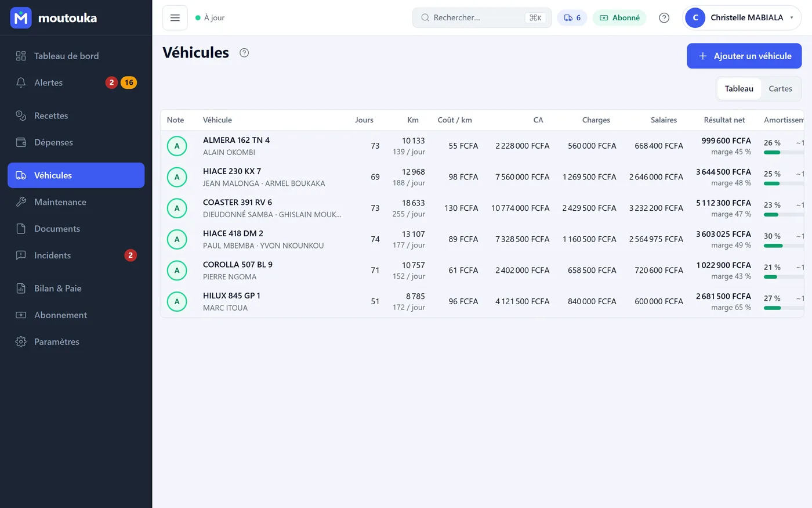The image size is (812, 508).
Task: Click the À jour sync status
Action: [210, 18]
